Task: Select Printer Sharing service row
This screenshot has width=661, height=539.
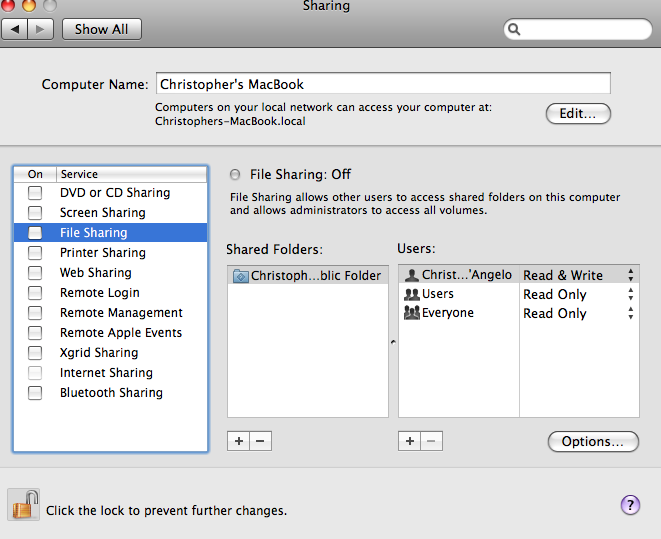Action: (x=110, y=252)
